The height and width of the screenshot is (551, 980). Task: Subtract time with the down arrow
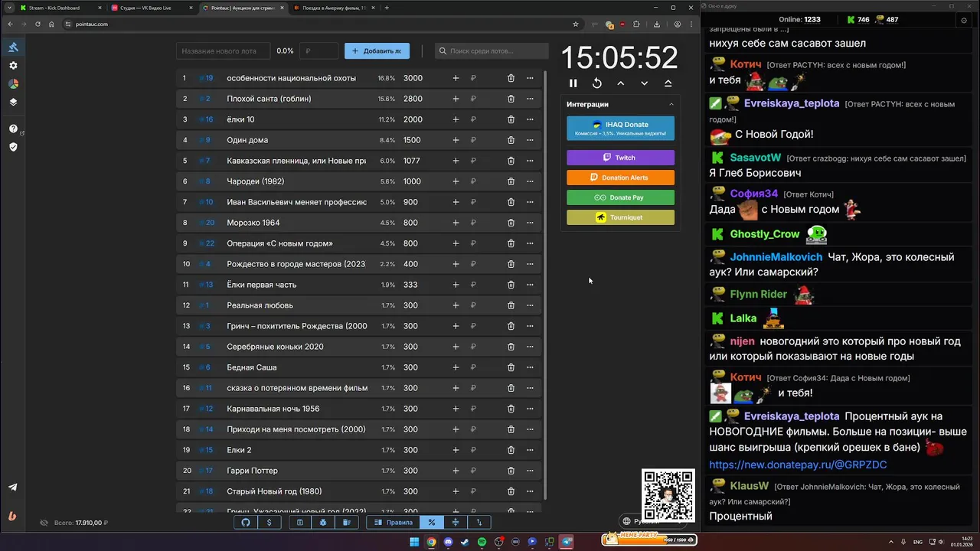coord(644,83)
